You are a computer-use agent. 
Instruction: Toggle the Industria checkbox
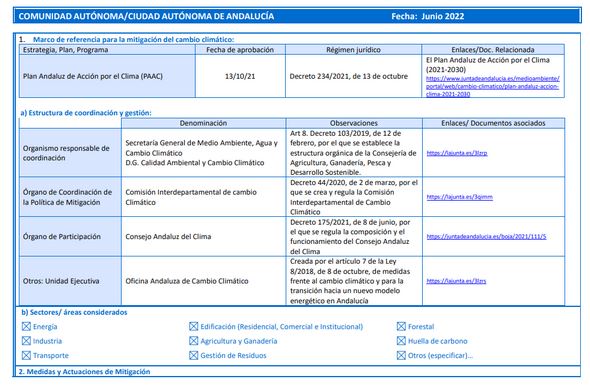pos(26,341)
